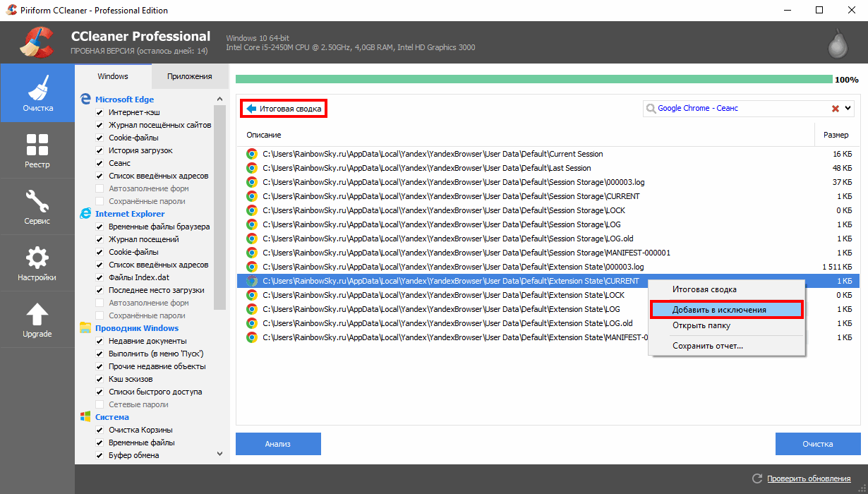The width and height of the screenshot is (868, 494).
Task: Click the blue back arrow of Итоговая сводка
Action: (251, 109)
